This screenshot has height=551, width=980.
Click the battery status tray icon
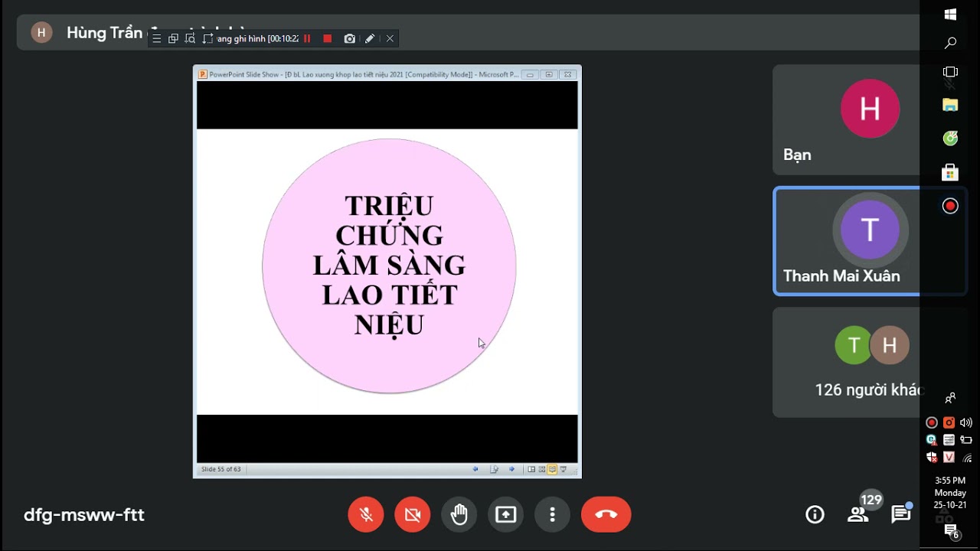pyautogui.click(x=966, y=440)
